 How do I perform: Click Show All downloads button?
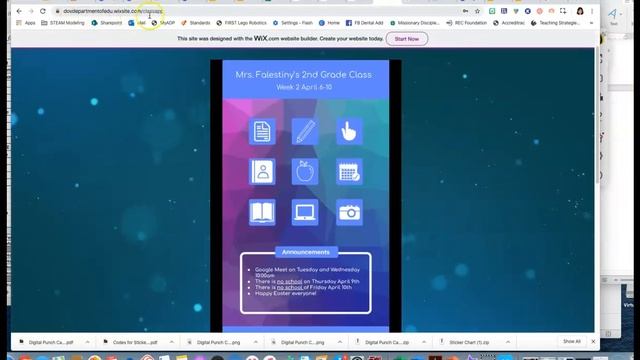pos(571,342)
